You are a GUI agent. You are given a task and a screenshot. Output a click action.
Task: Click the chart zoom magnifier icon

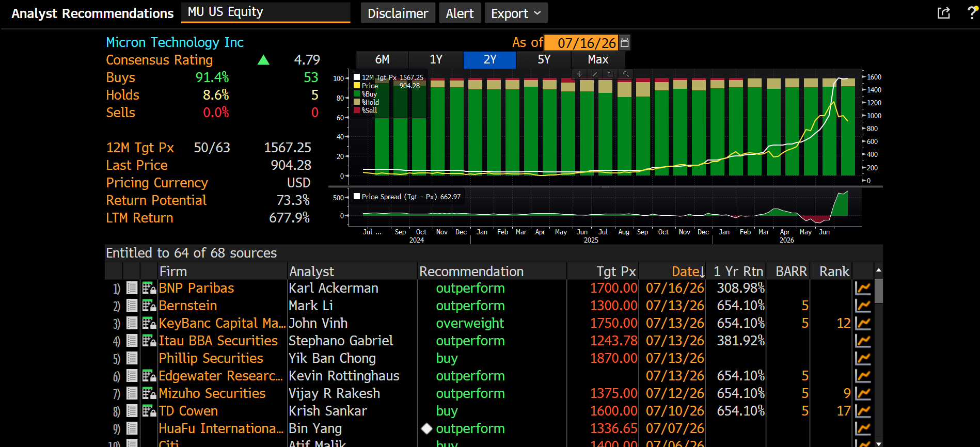[626, 74]
